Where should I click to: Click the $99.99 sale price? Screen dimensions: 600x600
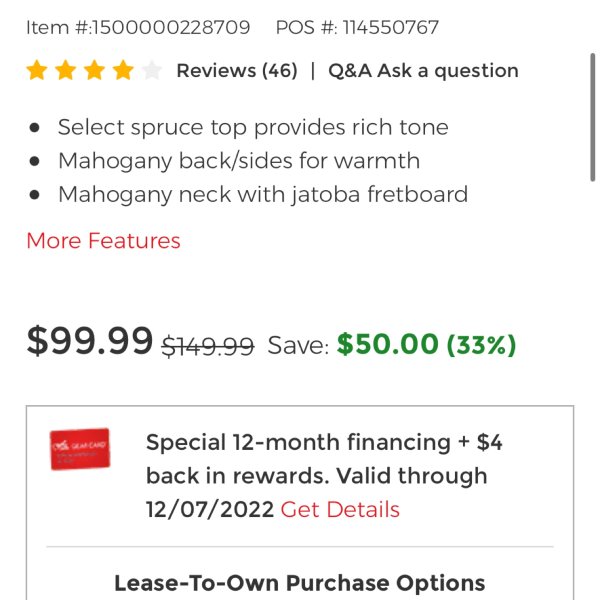[90, 341]
